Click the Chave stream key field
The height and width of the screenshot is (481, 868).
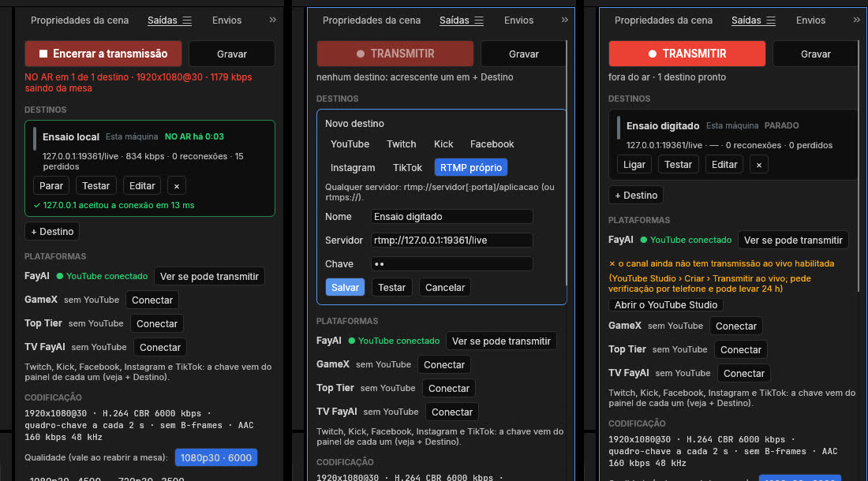click(451, 264)
